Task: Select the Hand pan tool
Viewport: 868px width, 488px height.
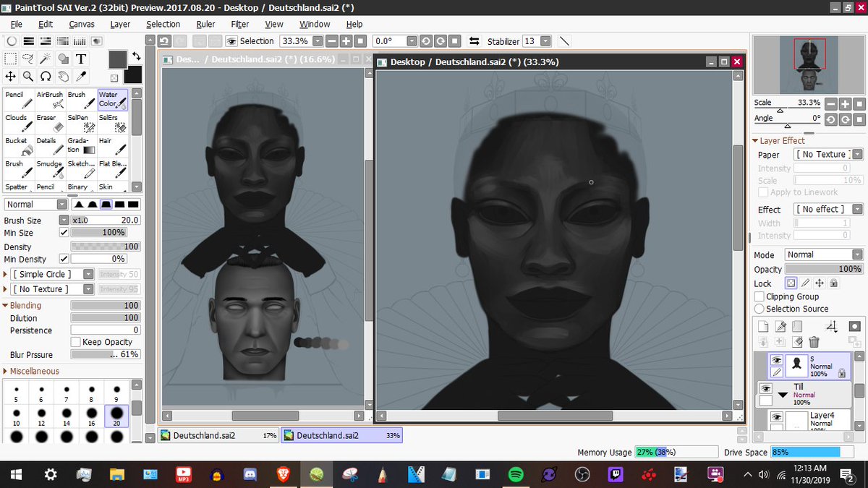Action: point(64,76)
